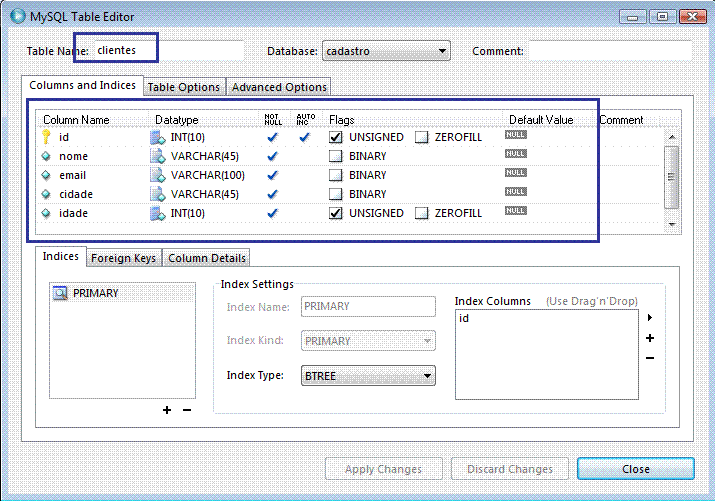Click the diamond icon beside cidade column
This screenshot has width=715, height=501.
point(46,194)
